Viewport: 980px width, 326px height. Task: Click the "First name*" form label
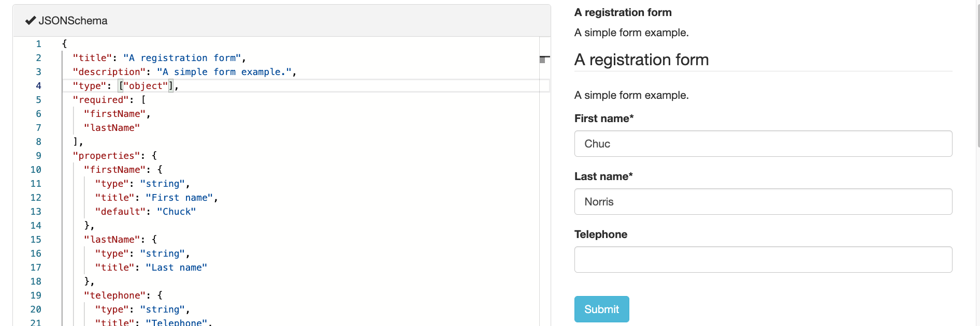[x=604, y=118]
